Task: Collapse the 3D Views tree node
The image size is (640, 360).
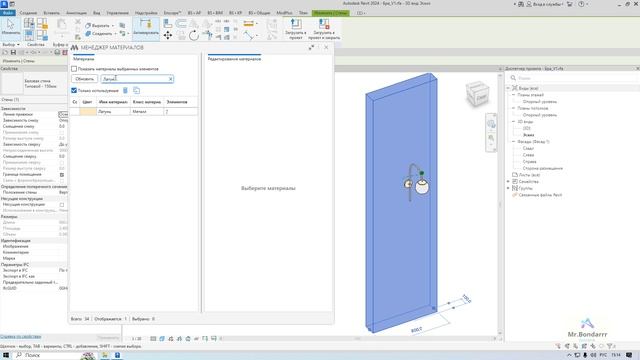Action: [x=513, y=122]
